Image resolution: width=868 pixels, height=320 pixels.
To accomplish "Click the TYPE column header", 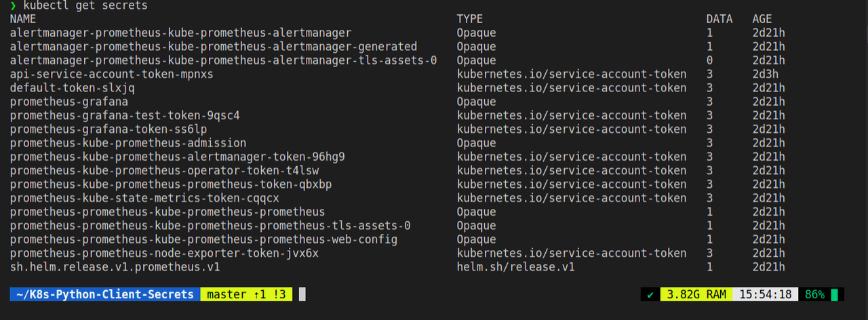I will click(469, 19).
